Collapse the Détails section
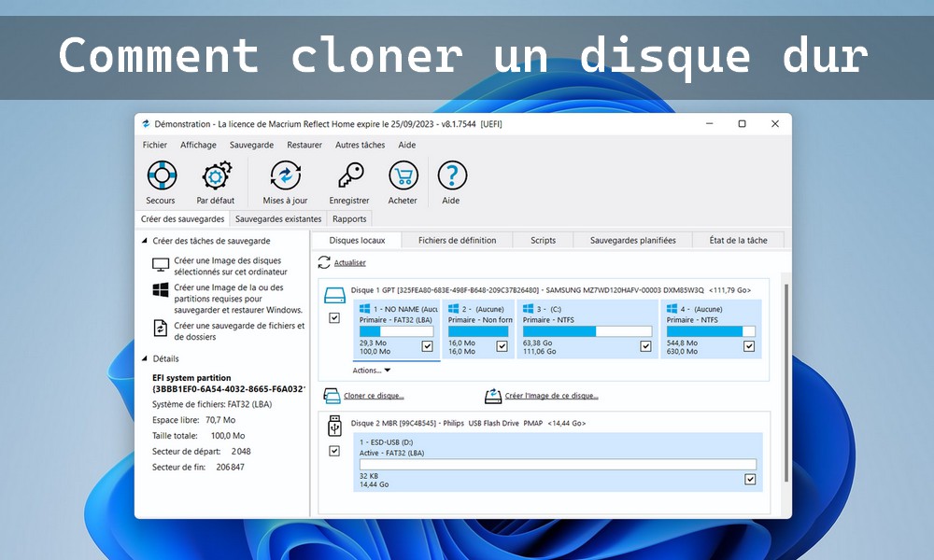934x560 pixels. click(x=145, y=358)
